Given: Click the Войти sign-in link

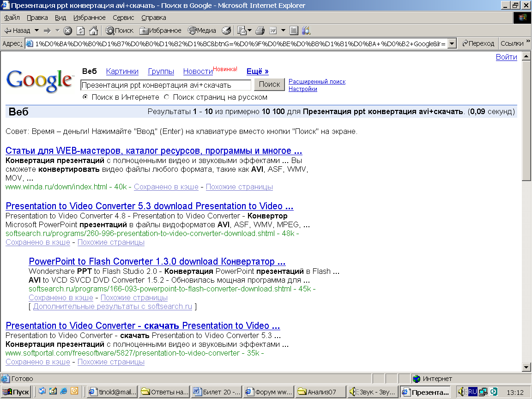Looking at the screenshot, I should click(506, 57).
